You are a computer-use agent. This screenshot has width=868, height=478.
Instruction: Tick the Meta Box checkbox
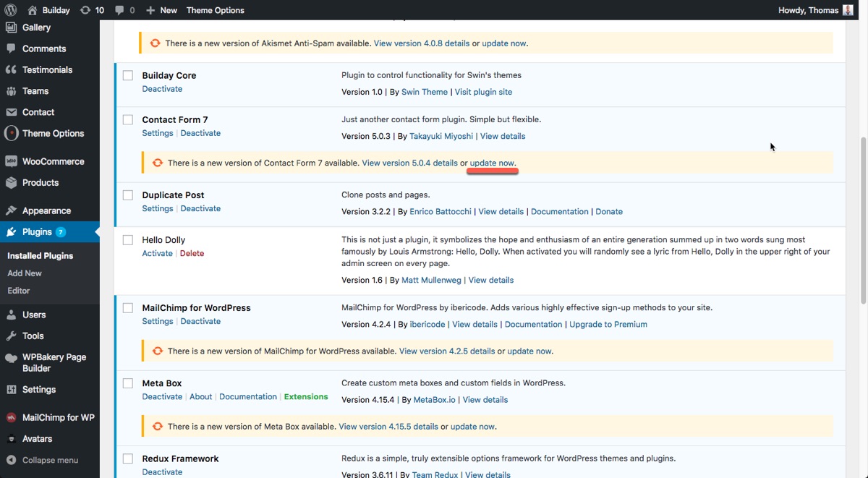click(128, 383)
